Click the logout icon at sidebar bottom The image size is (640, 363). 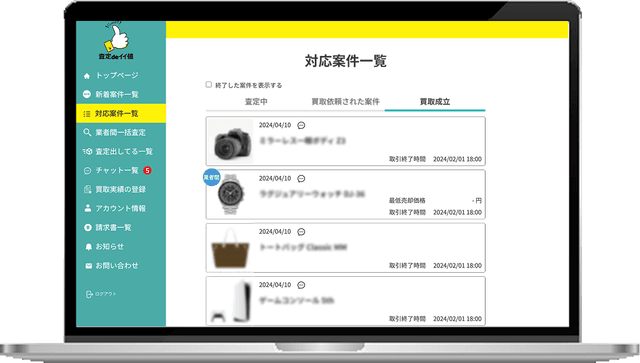tap(89, 294)
